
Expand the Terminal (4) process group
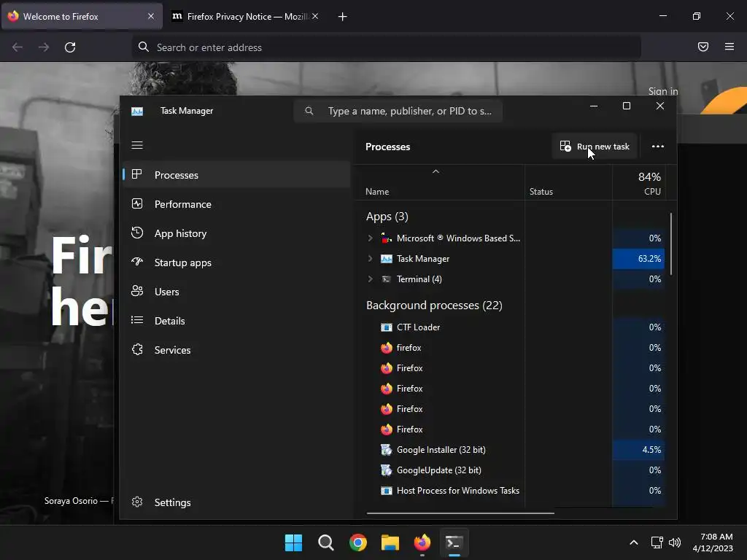coord(370,279)
